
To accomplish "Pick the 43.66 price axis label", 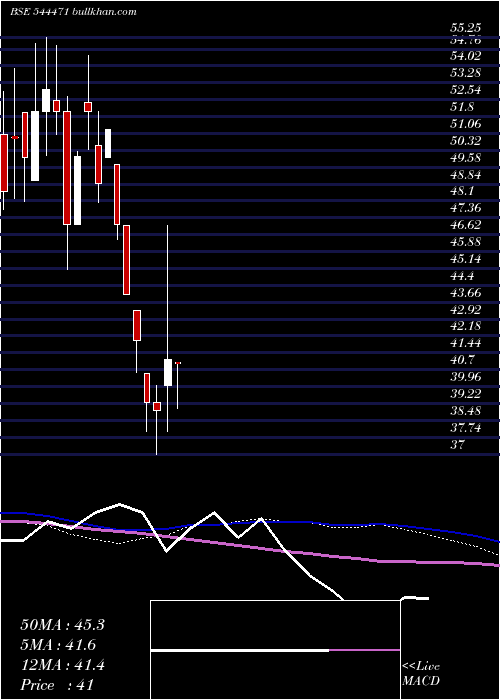I will tap(466, 292).
